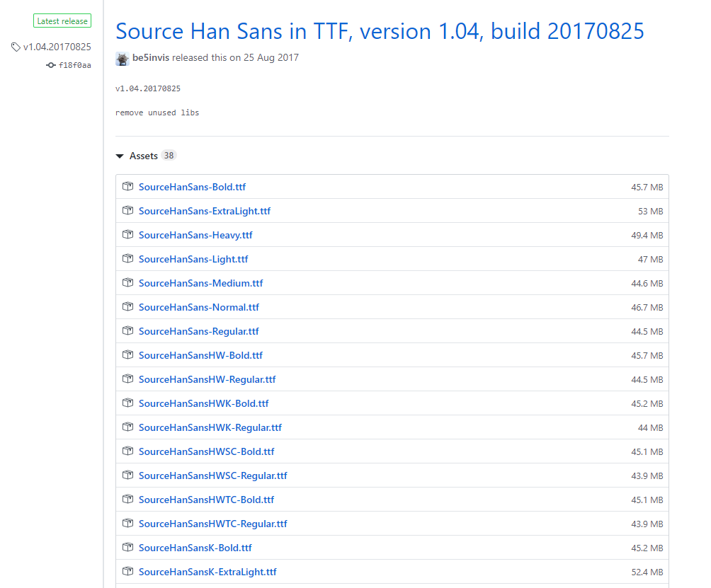Collapse the Assets section triangle
711x588 pixels.
[x=120, y=156]
